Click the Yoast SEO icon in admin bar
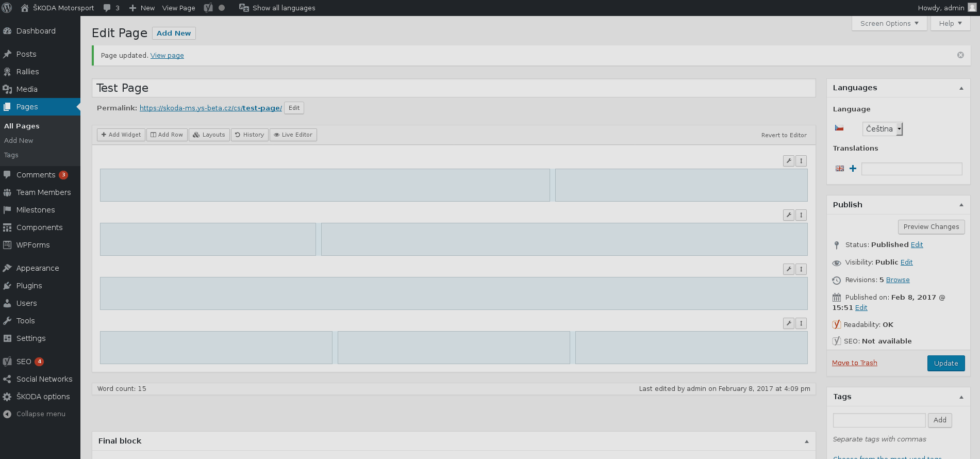Image resolution: width=980 pixels, height=459 pixels. [x=208, y=8]
